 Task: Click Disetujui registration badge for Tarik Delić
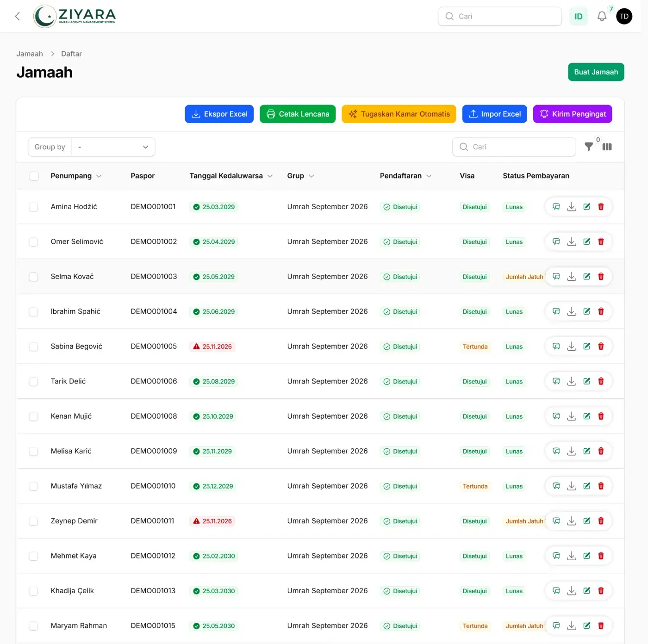400,381
